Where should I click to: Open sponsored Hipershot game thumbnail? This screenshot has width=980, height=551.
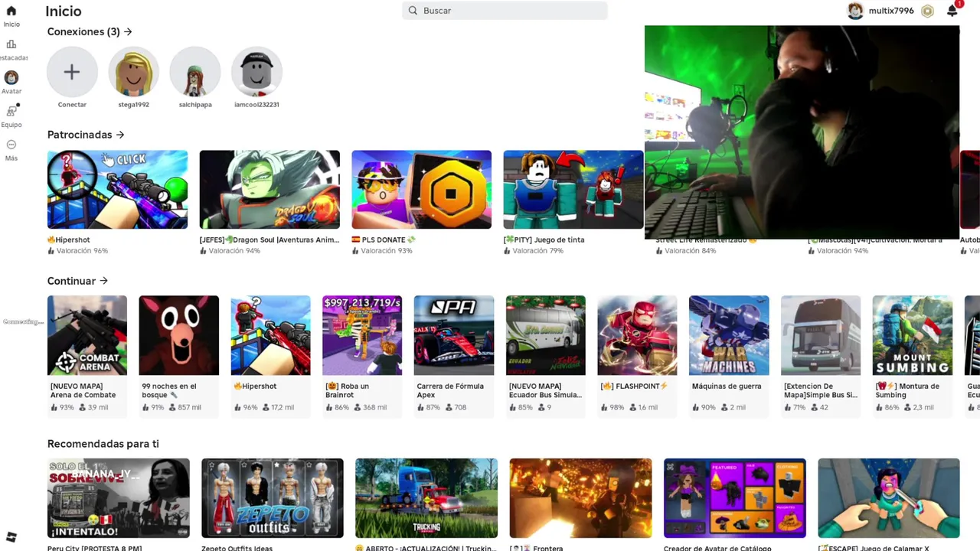(x=117, y=190)
